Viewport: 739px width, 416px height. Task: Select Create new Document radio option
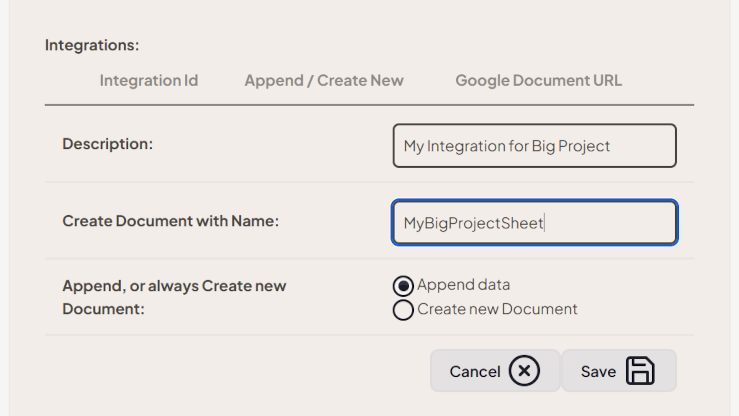pyautogui.click(x=403, y=310)
